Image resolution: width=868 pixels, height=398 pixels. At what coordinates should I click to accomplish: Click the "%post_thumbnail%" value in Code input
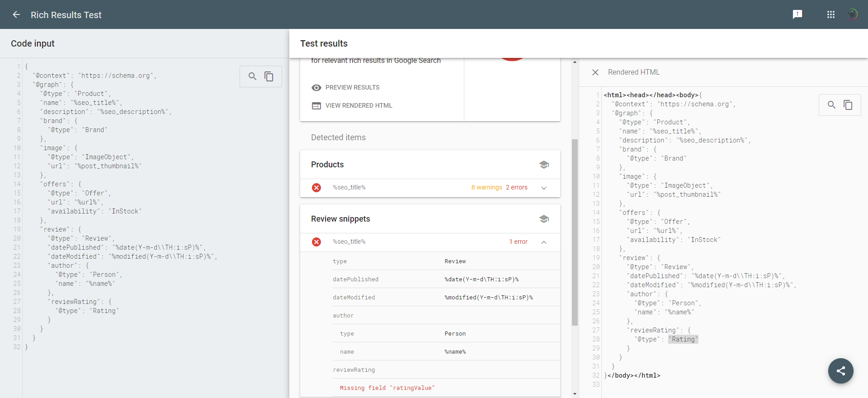(x=108, y=166)
